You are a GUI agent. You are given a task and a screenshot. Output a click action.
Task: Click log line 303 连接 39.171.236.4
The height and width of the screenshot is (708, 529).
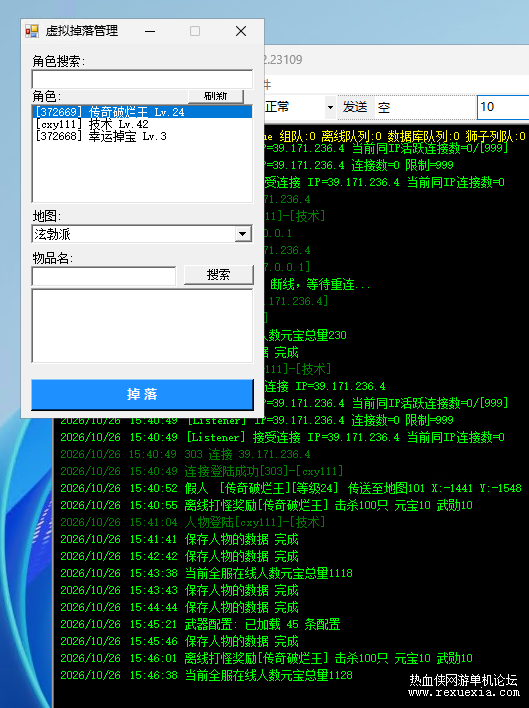pos(186,454)
